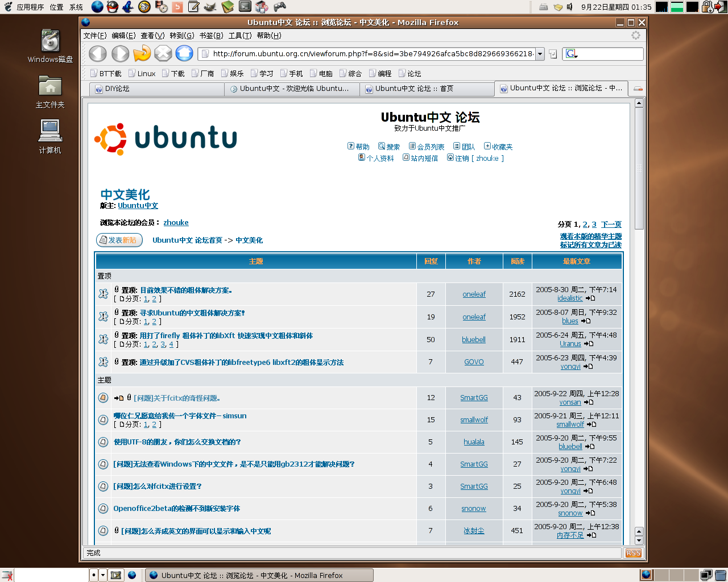
Task: Reload the page with the refresh icon
Action: tap(142, 53)
